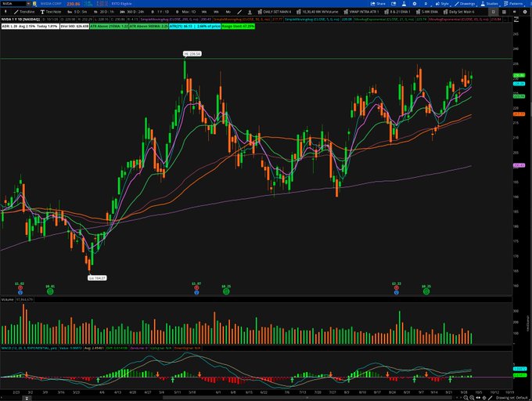Select the Trendline drawing tool

pyautogui.click(x=24, y=12)
